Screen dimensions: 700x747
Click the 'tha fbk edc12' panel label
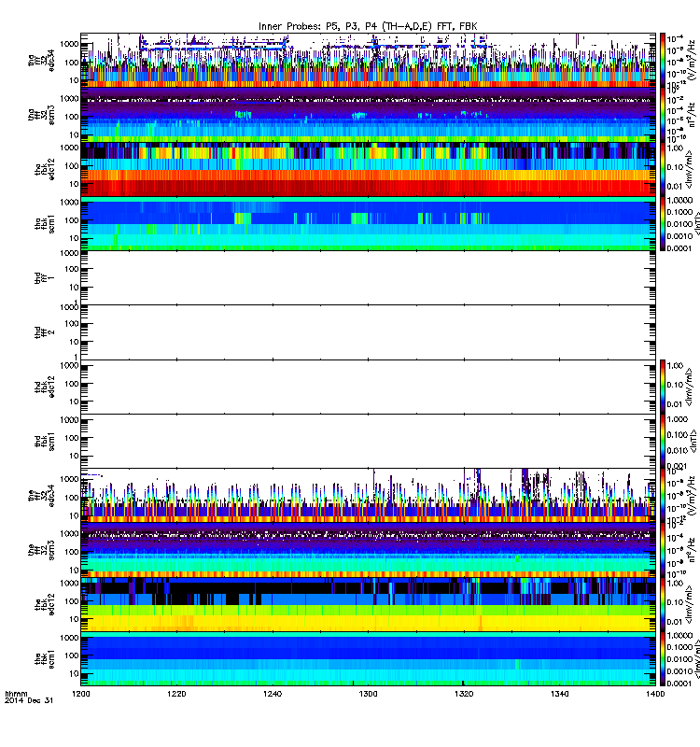coord(45,170)
